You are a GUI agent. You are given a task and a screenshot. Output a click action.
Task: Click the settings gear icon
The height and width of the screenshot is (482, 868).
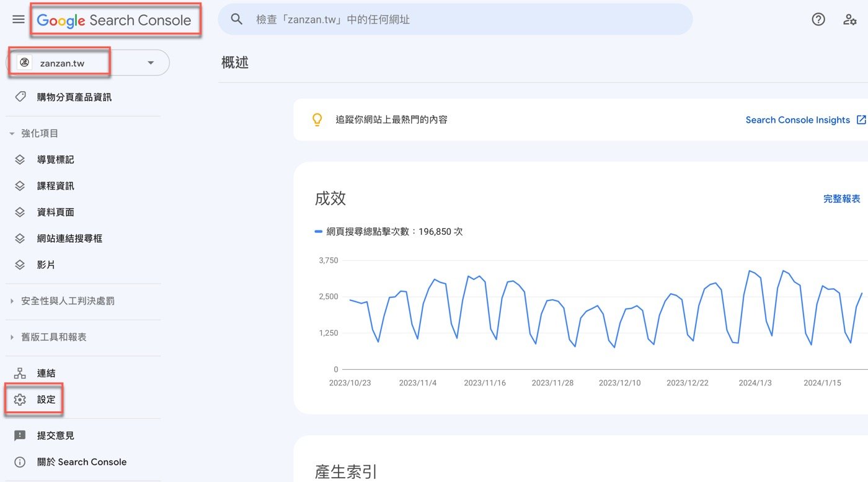point(20,400)
